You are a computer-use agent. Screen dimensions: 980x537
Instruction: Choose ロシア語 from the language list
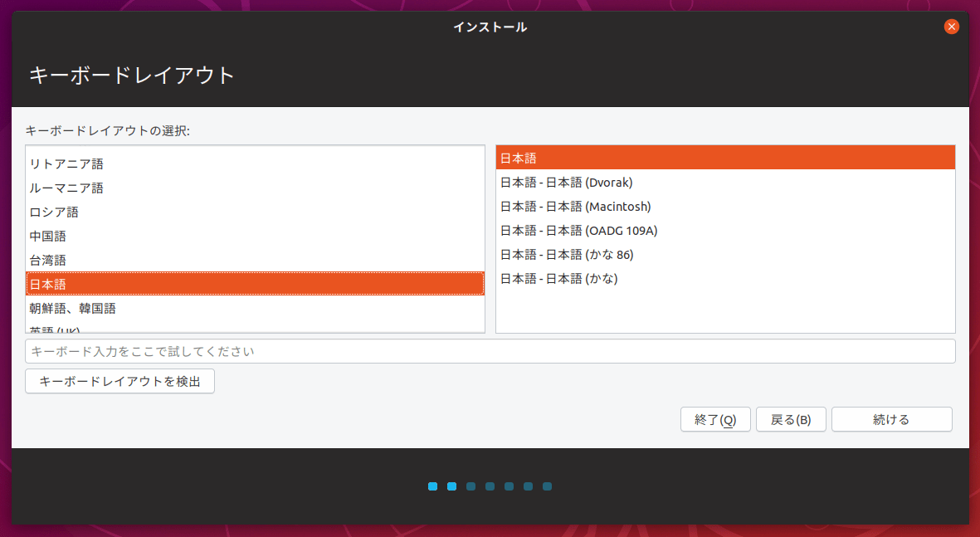click(255, 212)
